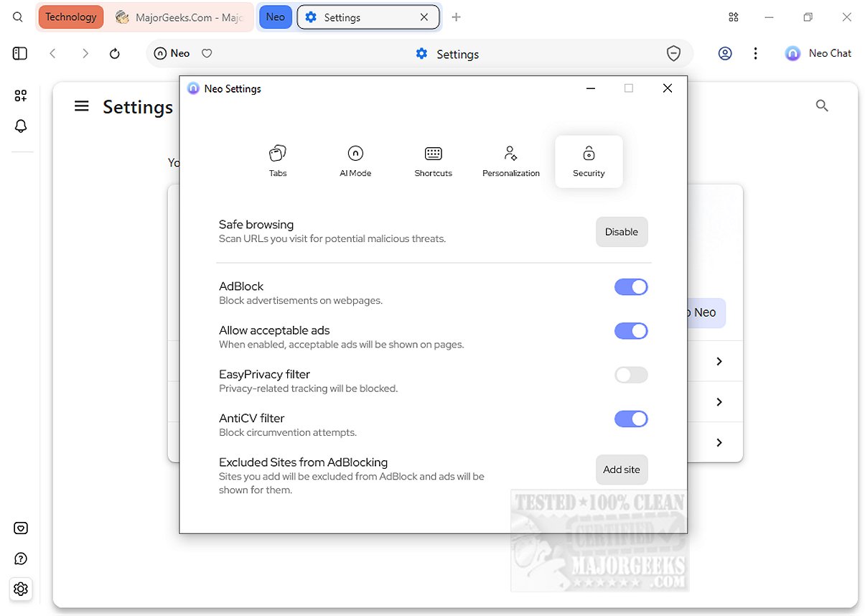Toggle the sidebar panel icon

[x=20, y=53]
